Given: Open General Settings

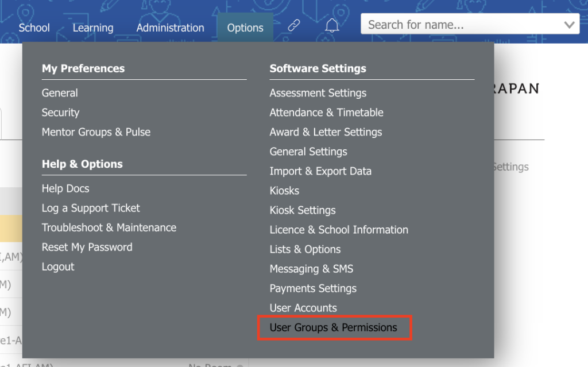Looking at the screenshot, I should [308, 152].
